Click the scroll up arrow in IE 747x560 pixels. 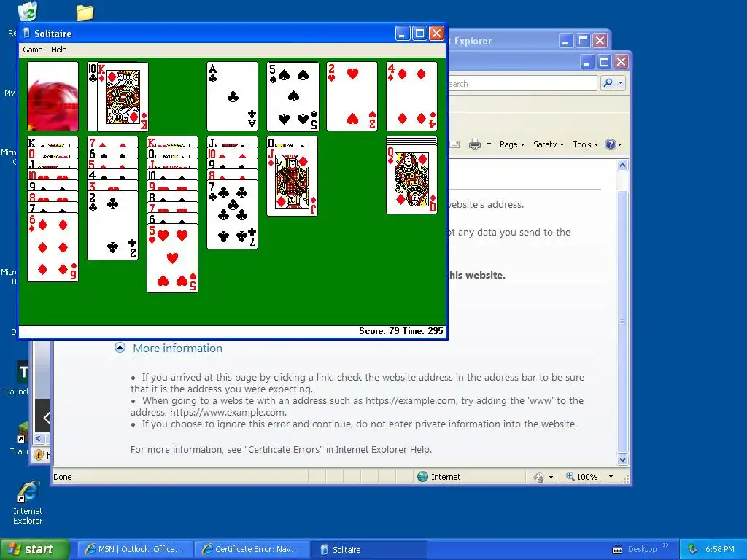click(x=623, y=166)
